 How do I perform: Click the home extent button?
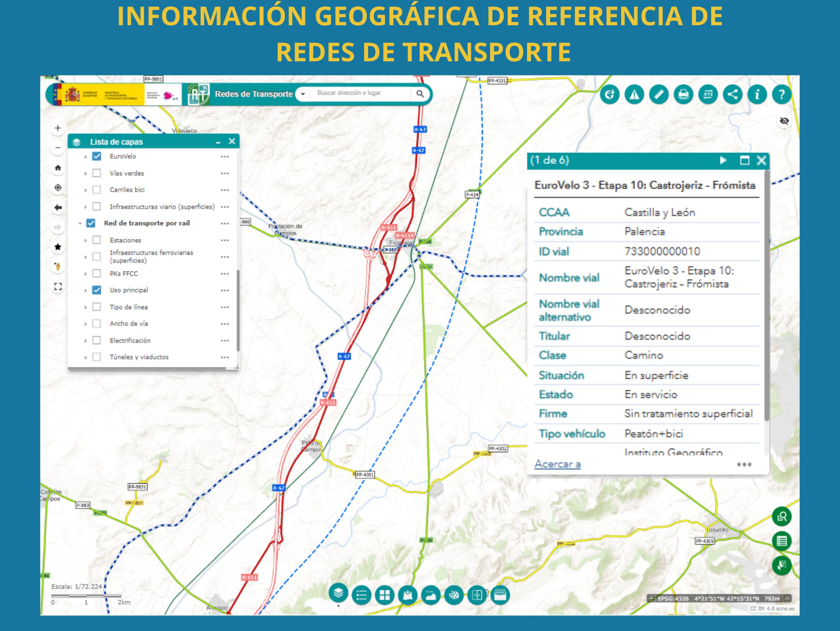pos(58,168)
